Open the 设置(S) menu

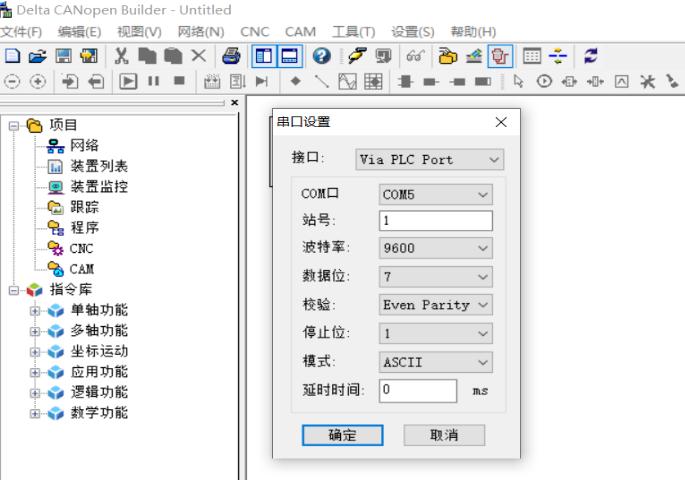413,31
